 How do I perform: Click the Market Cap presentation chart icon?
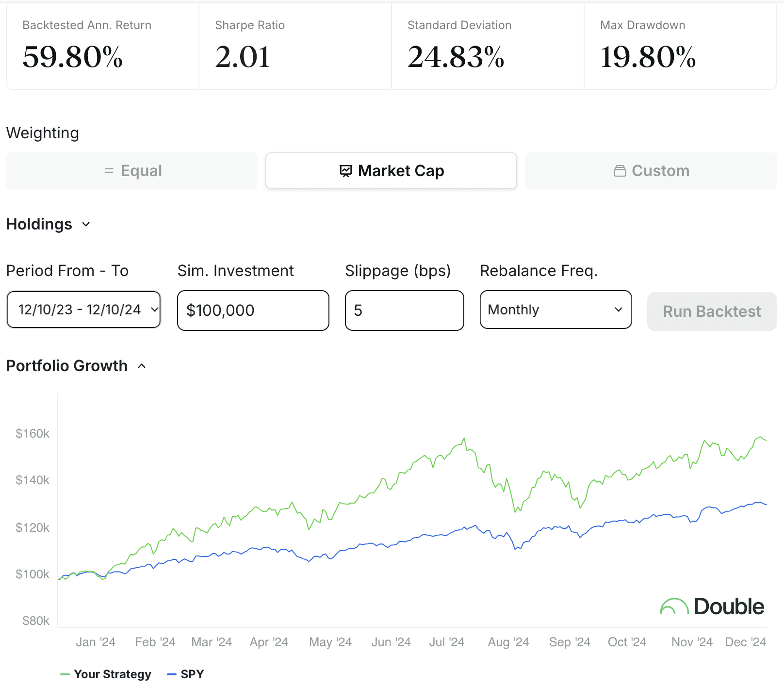[x=345, y=171]
